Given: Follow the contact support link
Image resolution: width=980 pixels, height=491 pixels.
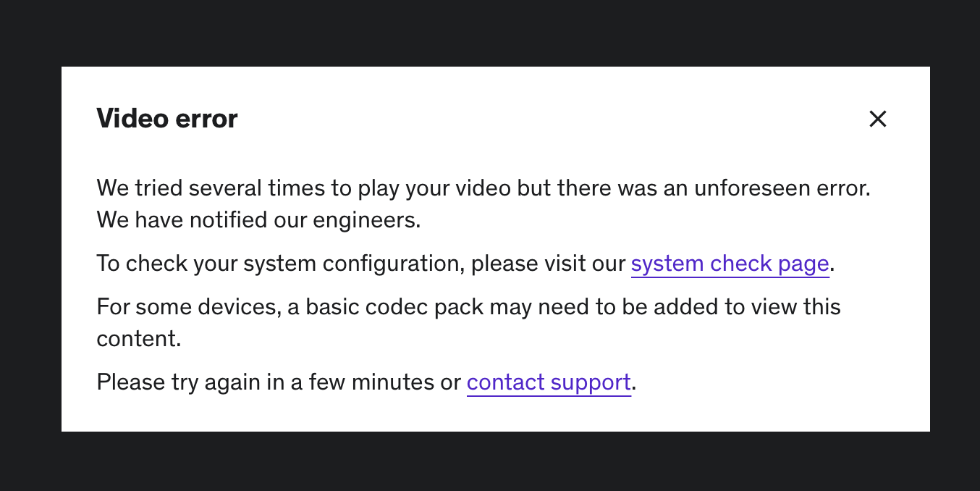Looking at the screenshot, I should [549, 382].
